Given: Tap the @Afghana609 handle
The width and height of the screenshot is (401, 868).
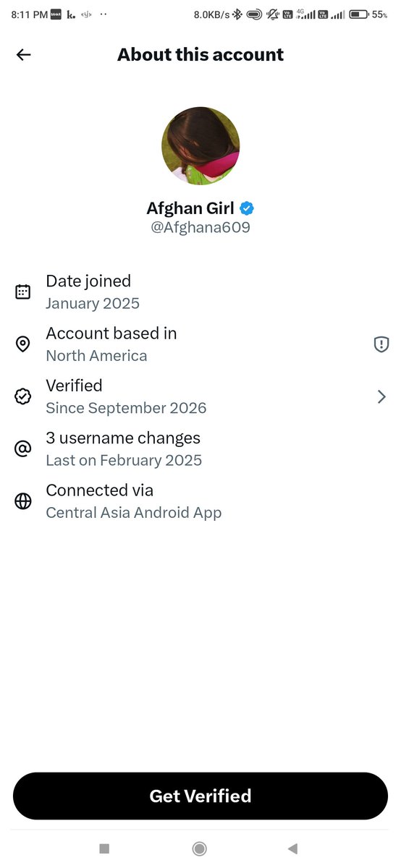Looking at the screenshot, I should click(200, 228).
